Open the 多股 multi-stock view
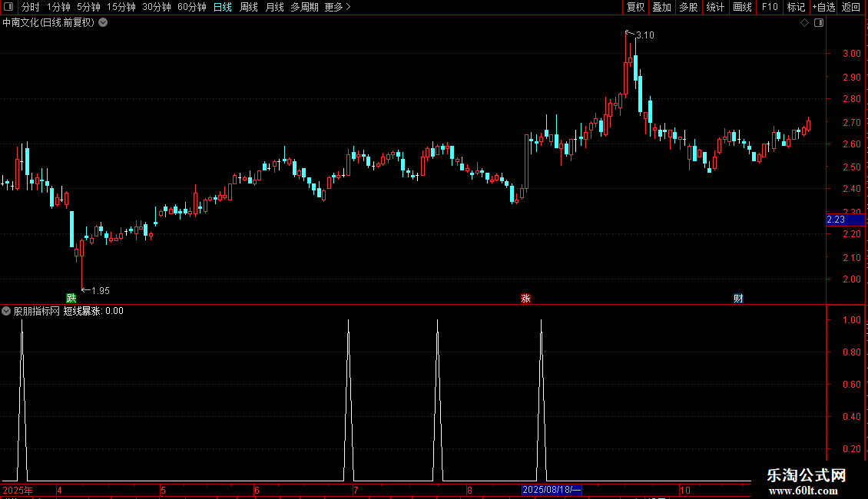This screenshot has width=868, height=499. point(688,7)
